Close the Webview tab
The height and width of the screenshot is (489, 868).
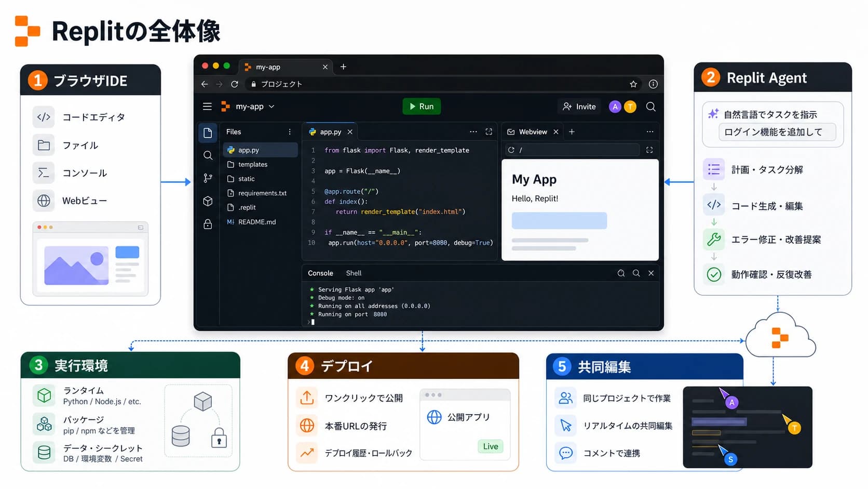pyautogui.click(x=556, y=132)
